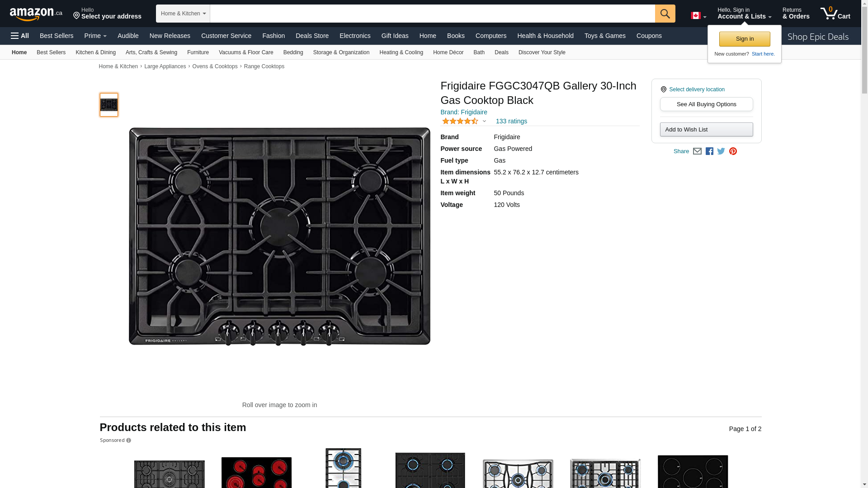Go to Kitchen & Dining subnav tab
Viewport: 868px width, 488px height.
[x=95, y=52]
